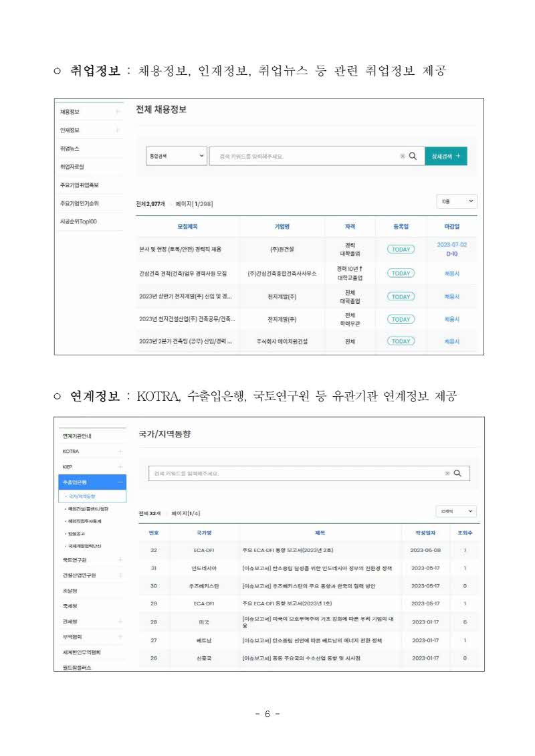Click the search magnifier in 국가/지역동향 panel
This screenshot has height=756, width=535.
pos(457,473)
